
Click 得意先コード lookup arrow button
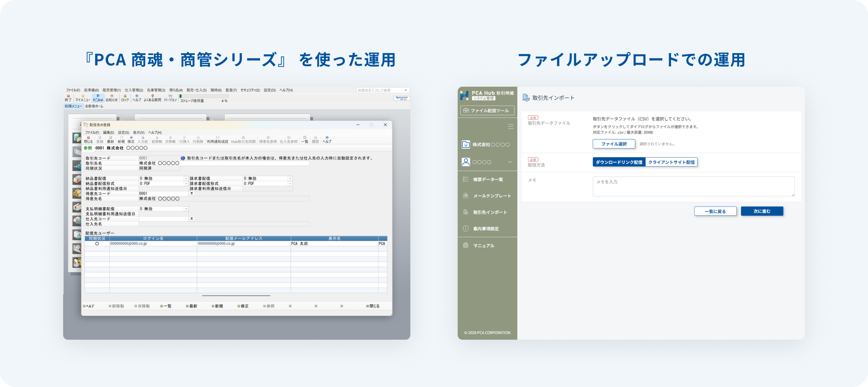[x=192, y=193]
